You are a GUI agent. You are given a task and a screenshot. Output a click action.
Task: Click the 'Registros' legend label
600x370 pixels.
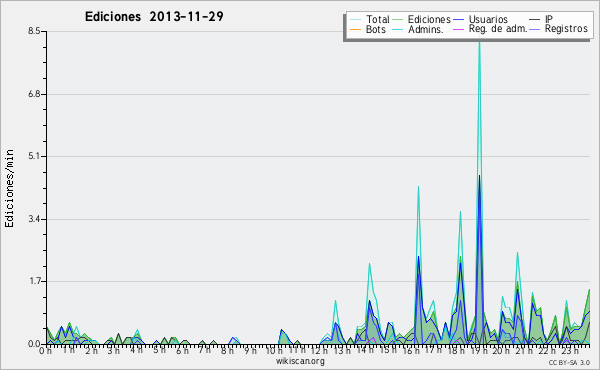pos(566,29)
